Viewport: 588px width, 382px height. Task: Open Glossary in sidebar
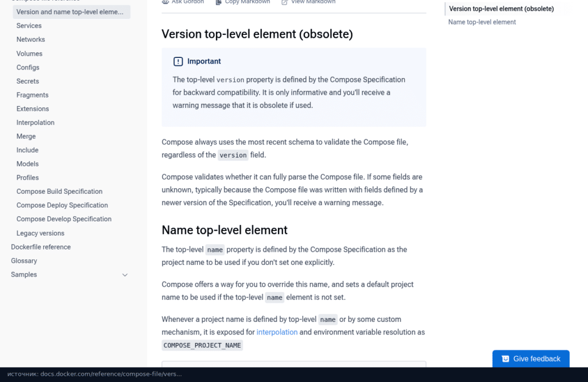(x=24, y=261)
